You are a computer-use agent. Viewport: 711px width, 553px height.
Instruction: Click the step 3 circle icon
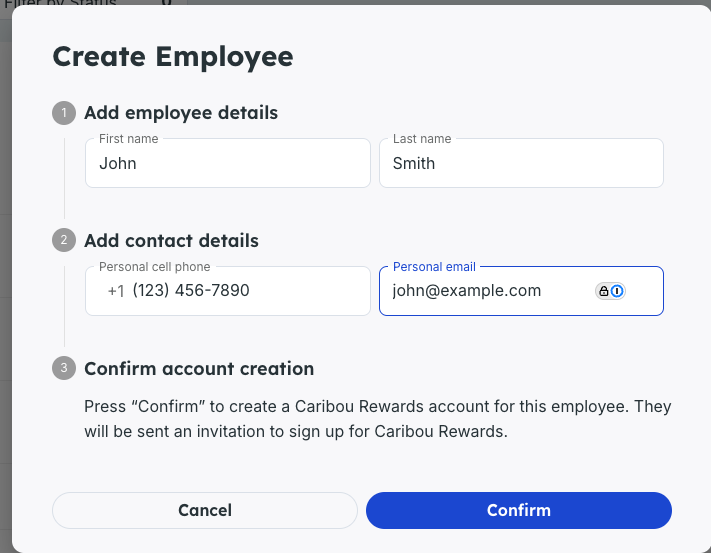(64, 368)
